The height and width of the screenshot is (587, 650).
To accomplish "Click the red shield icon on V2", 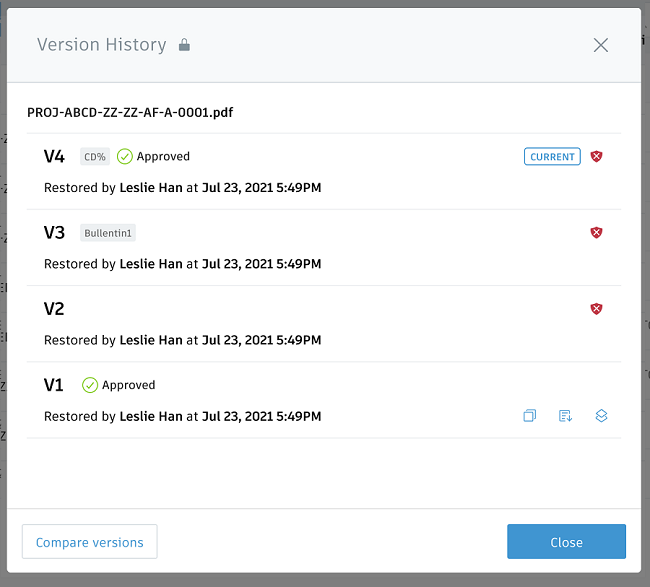I will click(x=596, y=309).
